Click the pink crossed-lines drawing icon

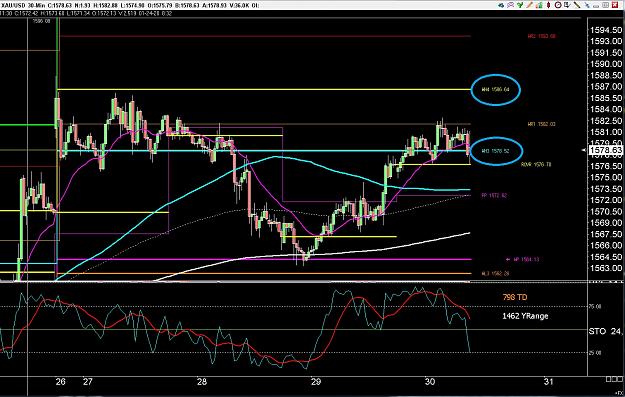coord(511,5)
